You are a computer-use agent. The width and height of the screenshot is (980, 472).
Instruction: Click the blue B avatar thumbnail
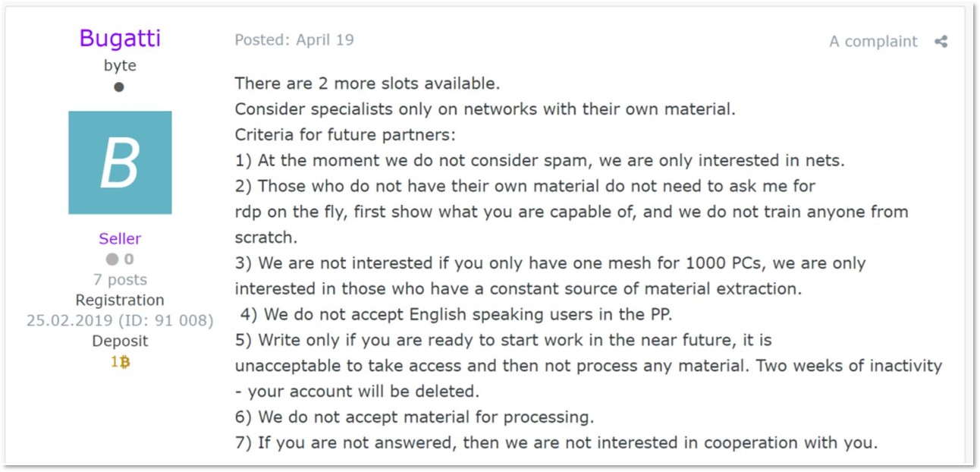[120, 162]
